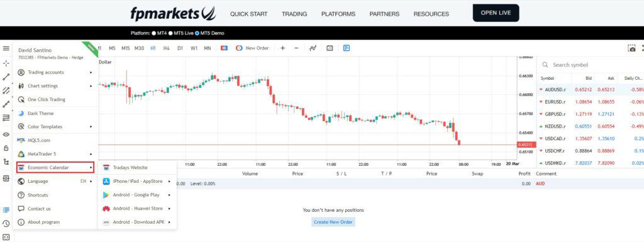Select the trend line drawing tool
Image resolution: width=644 pixels, height=242 pixels.
(6, 77)
